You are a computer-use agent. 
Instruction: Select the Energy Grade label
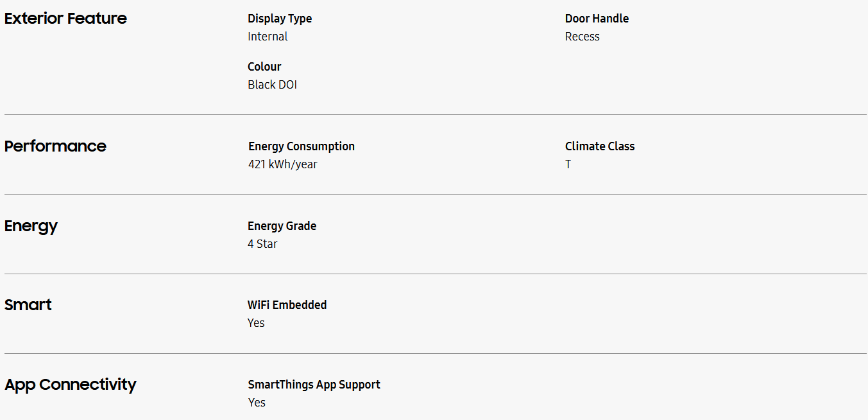(282, 226)
